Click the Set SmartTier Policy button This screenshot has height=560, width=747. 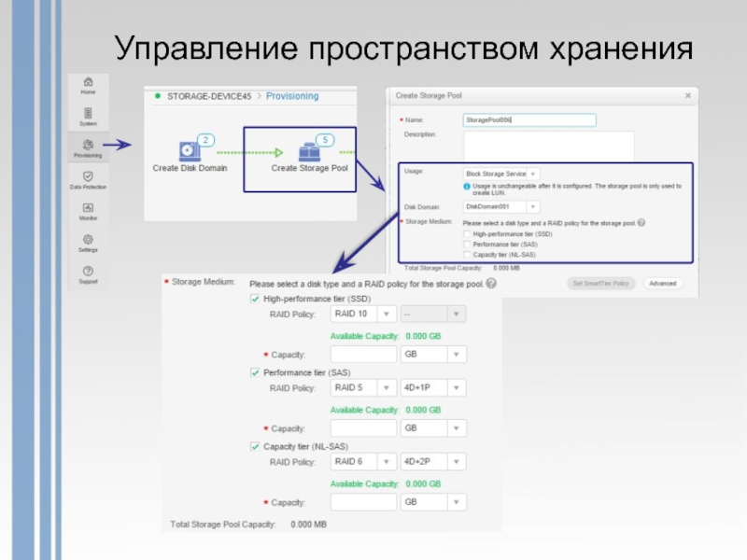click(600, 284)
